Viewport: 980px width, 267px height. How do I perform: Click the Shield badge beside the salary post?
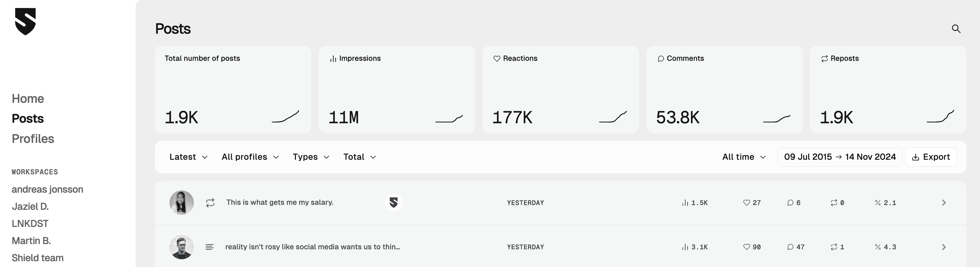[x=393, y=203]
